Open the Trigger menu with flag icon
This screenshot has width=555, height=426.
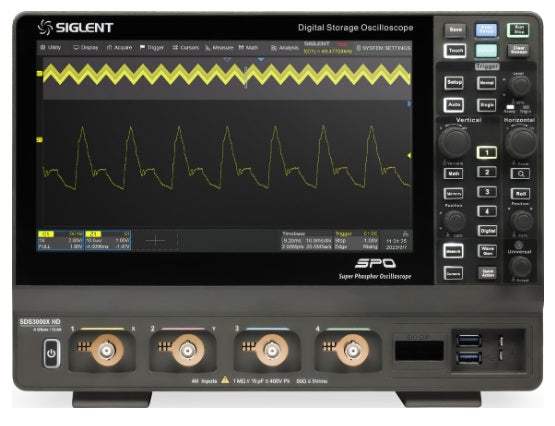point(152,47)
